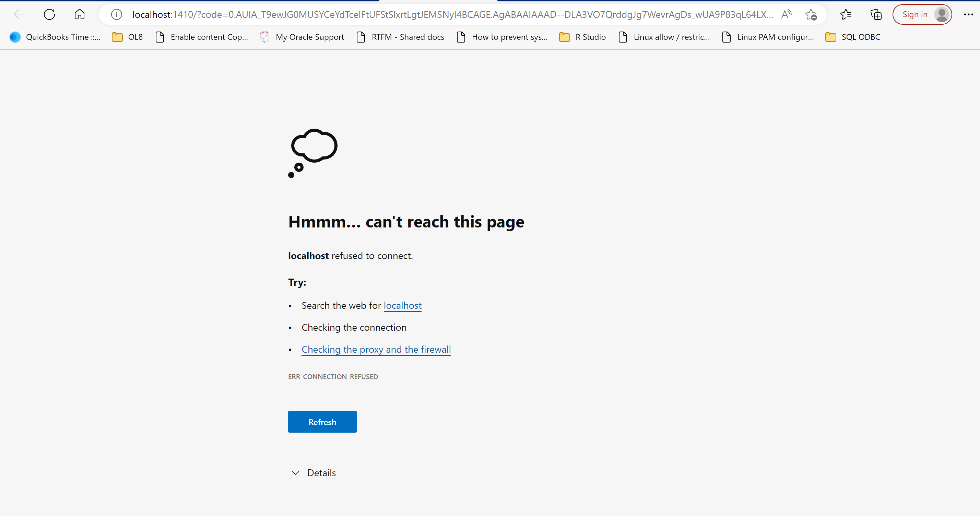
Task: Click inside the address bar
Action: pyautogui.click(x=437, y=14)
